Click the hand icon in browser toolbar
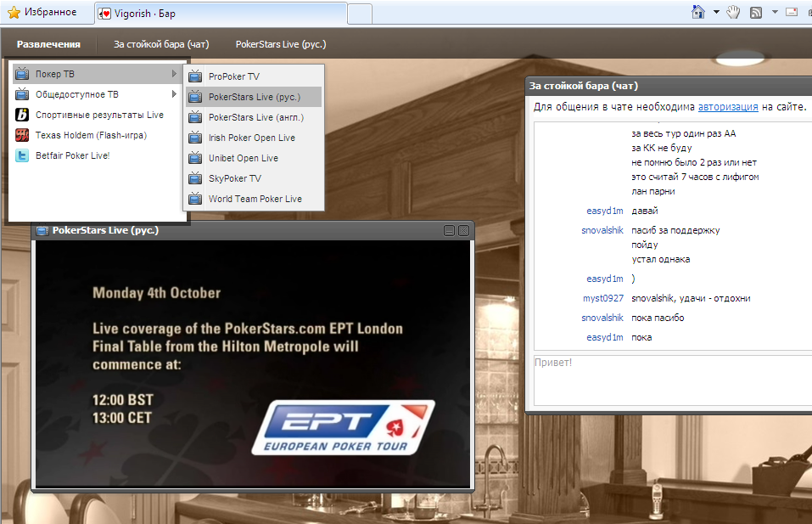Viewport: 812px width, 524px height. click(733, 12)
